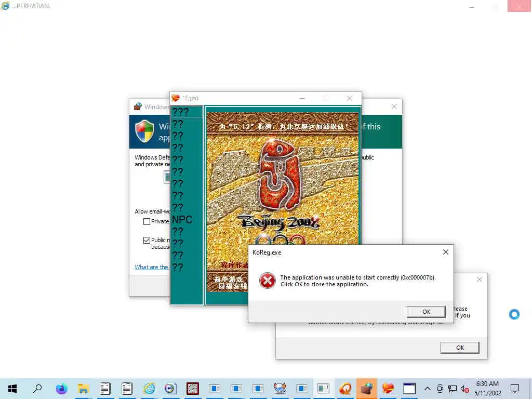
Task: Close the KoReg.exe dialog with its X
Action: 445,252
